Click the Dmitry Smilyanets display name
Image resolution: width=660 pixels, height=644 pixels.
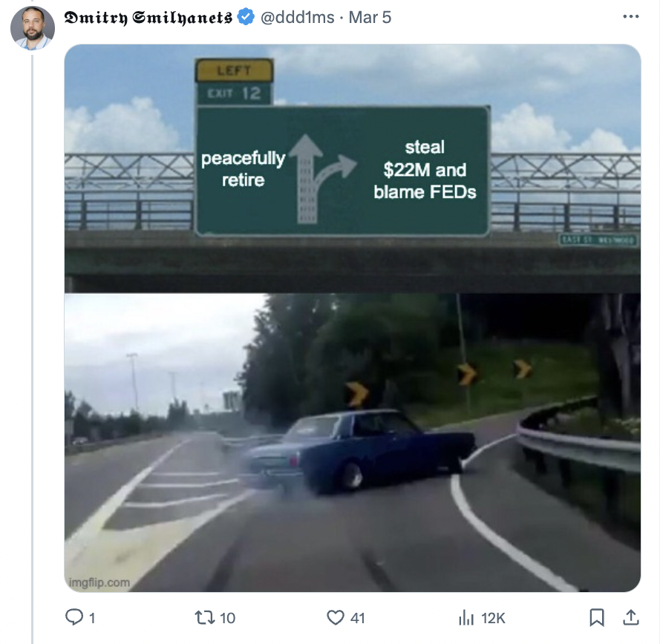coord(148,18)
